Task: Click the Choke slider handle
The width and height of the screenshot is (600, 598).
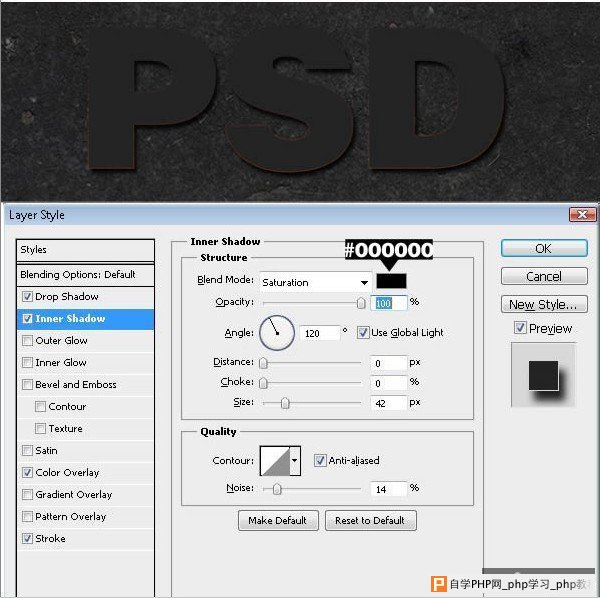Action: coord(263,383)
